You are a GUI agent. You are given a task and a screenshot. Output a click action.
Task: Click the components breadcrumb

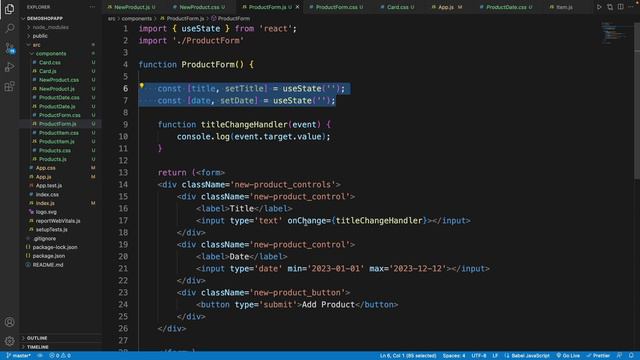[137, 18]
